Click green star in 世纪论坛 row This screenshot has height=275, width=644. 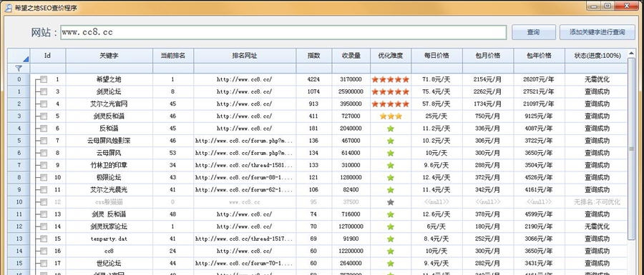(x=391, y=263)
